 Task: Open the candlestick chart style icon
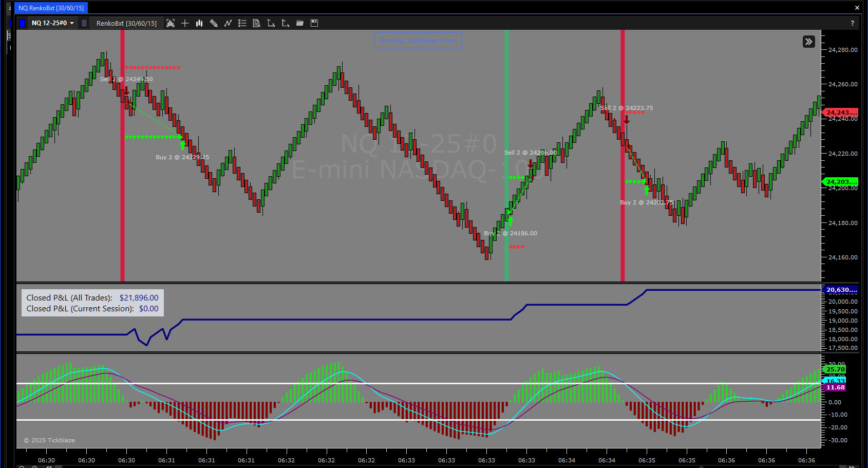point(199,23)
